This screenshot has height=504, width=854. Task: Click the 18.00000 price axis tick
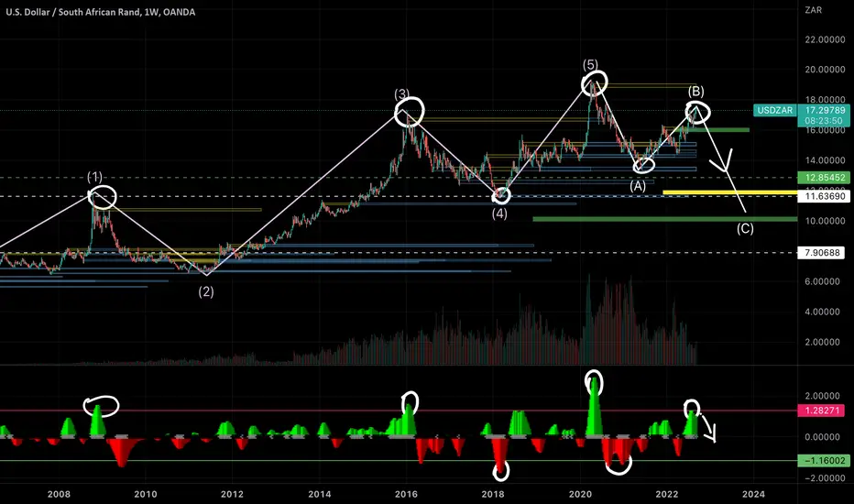coord(825,100)
